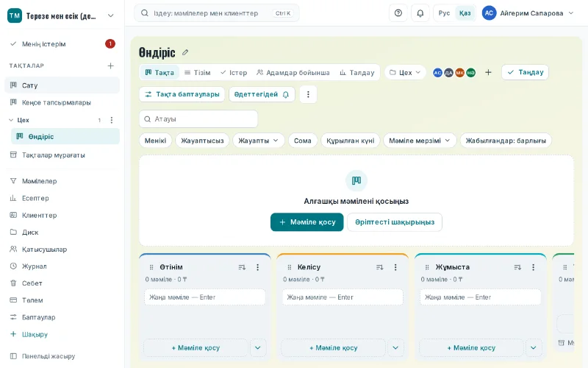This screenshot has width=588, height=368.
Task: Switch to the Істер view tab
Action: coord(234,72)
